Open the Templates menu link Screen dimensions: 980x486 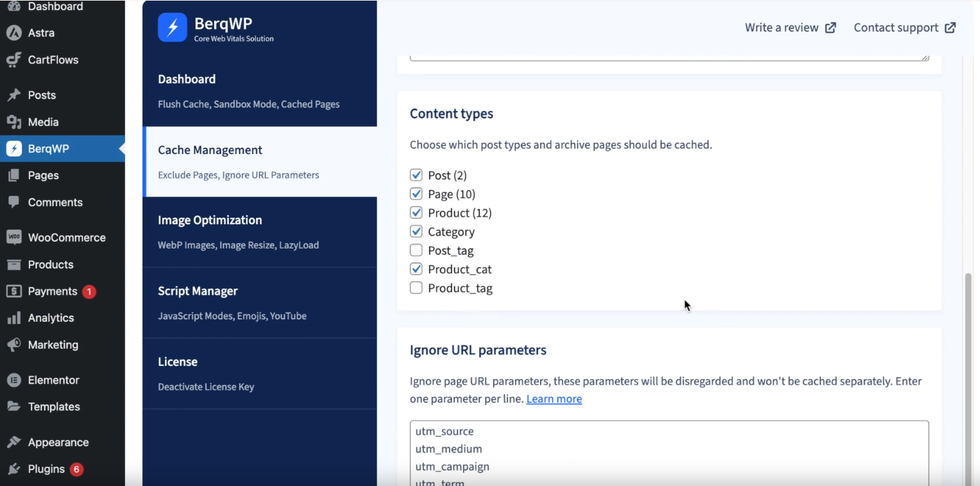click(62, 406)
